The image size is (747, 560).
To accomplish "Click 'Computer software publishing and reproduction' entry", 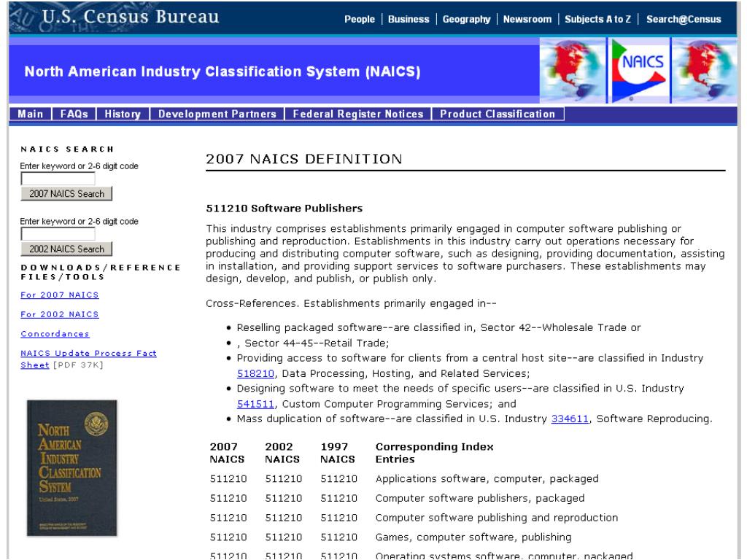I will click(x=496, y=518).
